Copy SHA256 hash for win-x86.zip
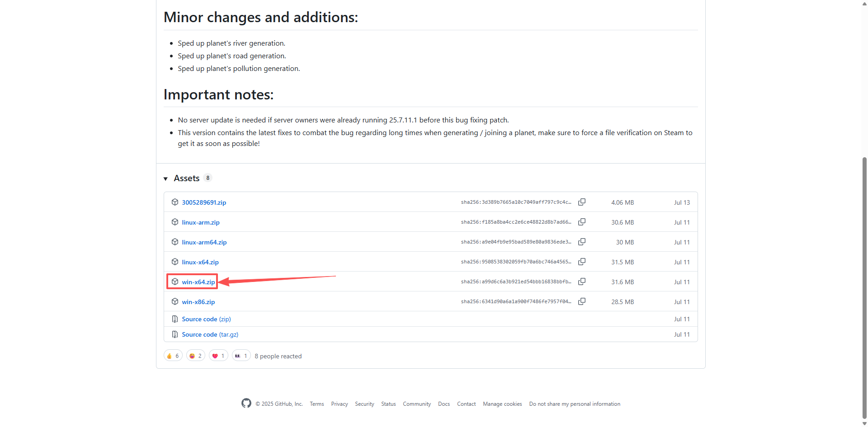 [x=582, y=301]
